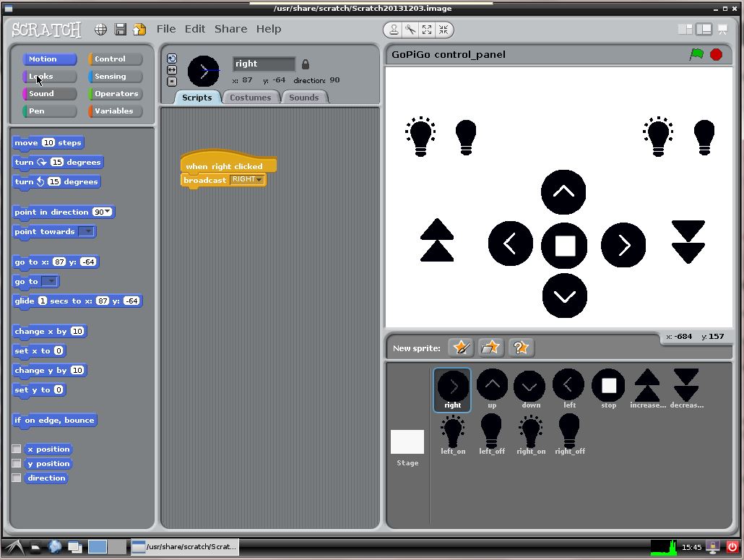Switch to full stage view mode
Viewport: 744px width, 560px height.
(704, 30)
